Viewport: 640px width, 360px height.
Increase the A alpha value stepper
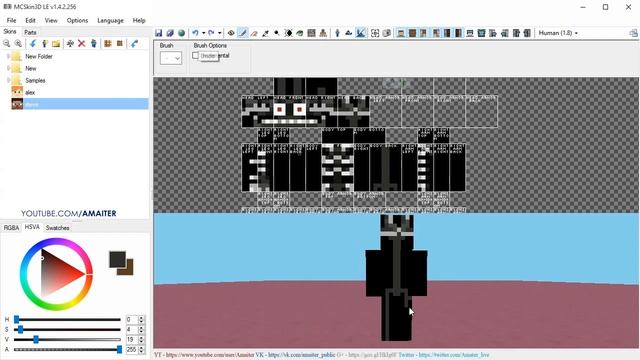[141, 348]
